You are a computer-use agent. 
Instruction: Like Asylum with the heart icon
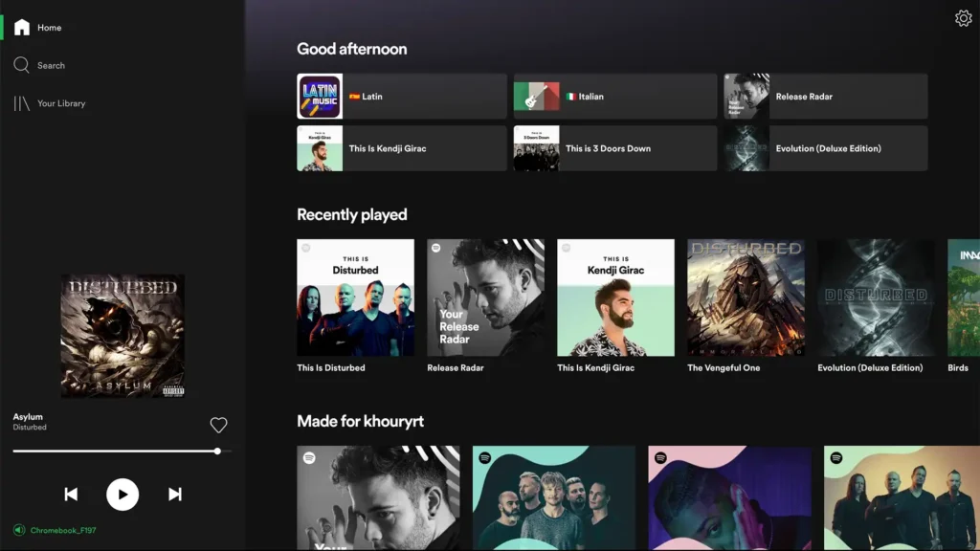(x=218, y=425)
